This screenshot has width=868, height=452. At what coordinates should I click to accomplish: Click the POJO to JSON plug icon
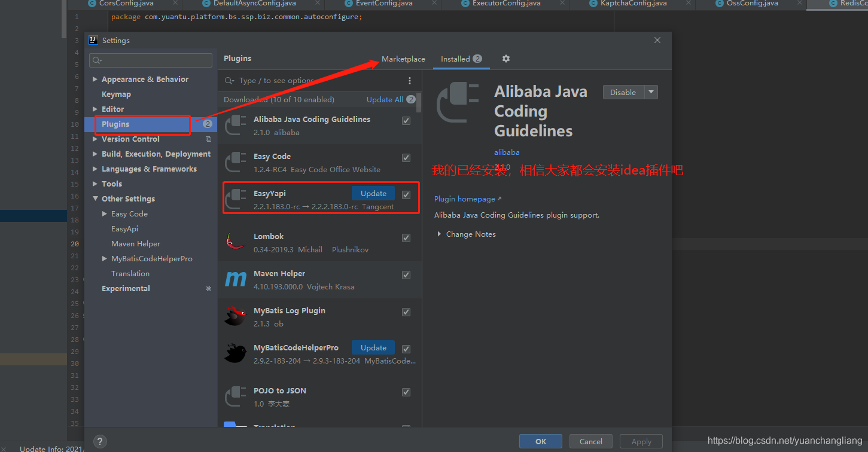236,396
